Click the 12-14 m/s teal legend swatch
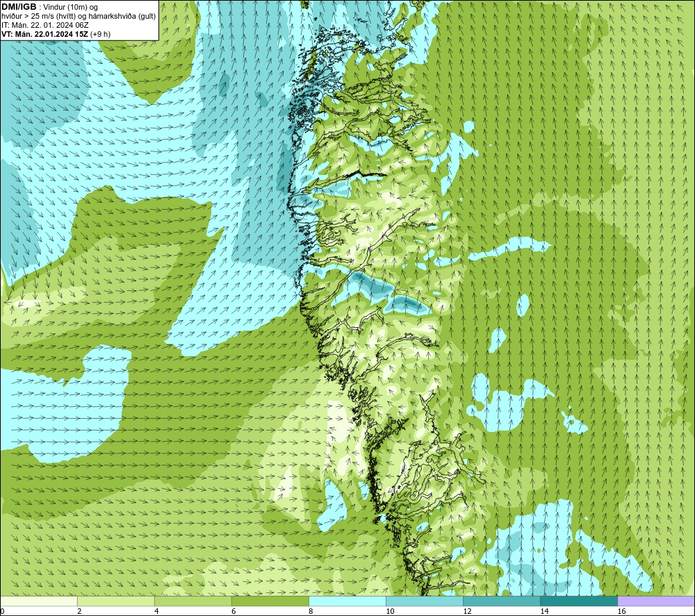695x616 pixels. (x=502, y=601)
